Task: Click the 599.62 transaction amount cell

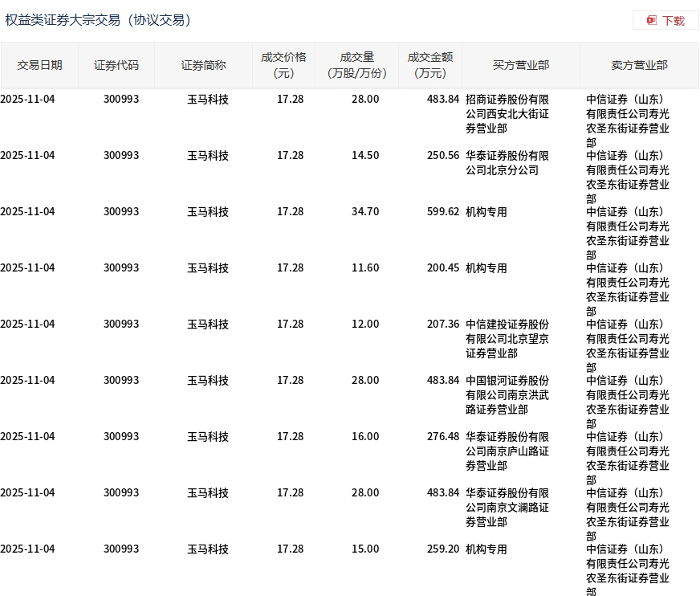Action: [443, 212]
